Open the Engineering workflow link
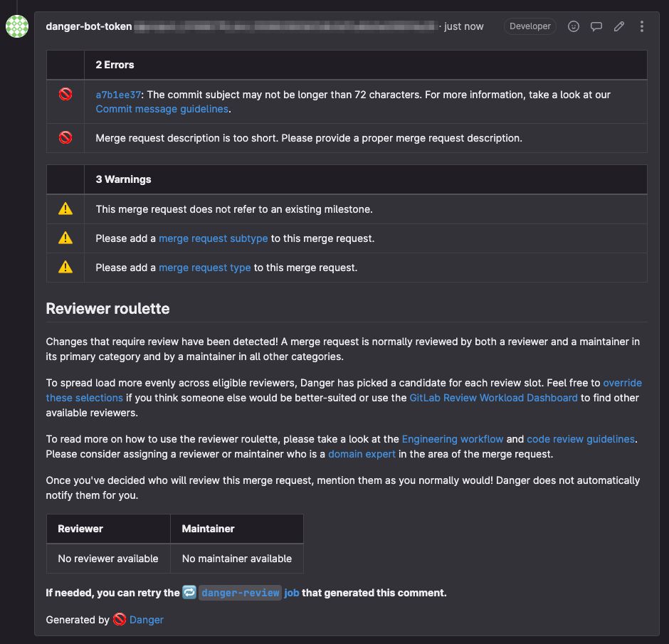 (x=452, y=439)
